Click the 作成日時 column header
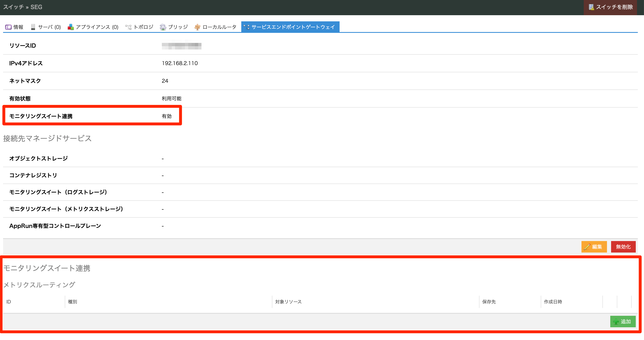The image size is (644, 340). coord(553,302)
